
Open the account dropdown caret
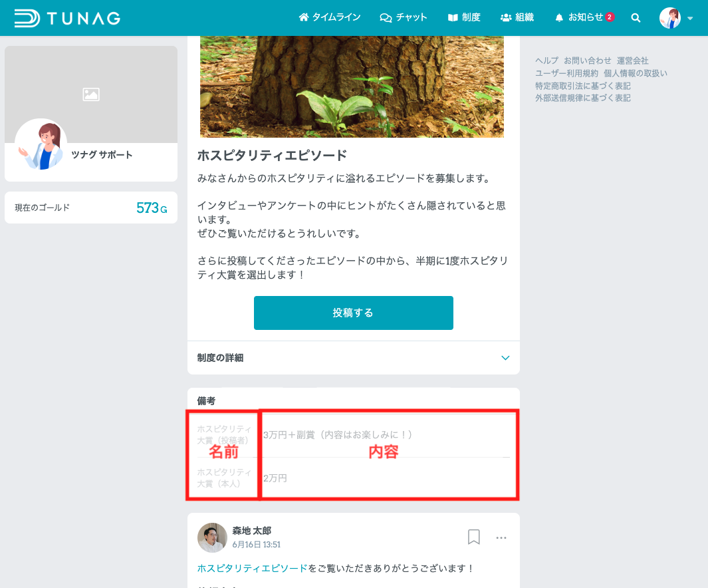coord(690,19)
